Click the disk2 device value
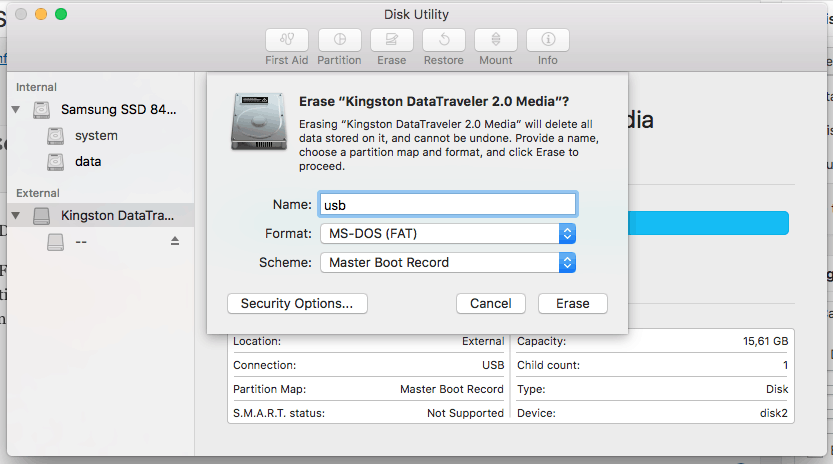The image size is (833, 464). pyautogui.click(x=774, y=413)
